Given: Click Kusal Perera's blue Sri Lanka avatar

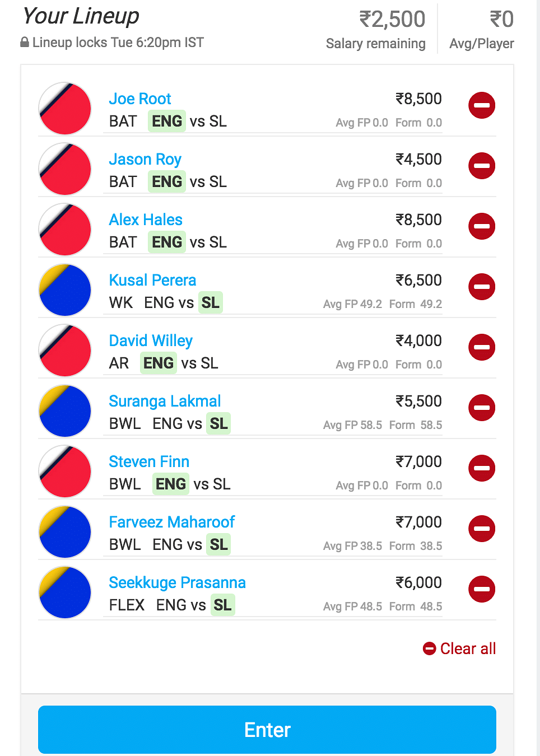Looking at the screenshot, I should point(65,290).
